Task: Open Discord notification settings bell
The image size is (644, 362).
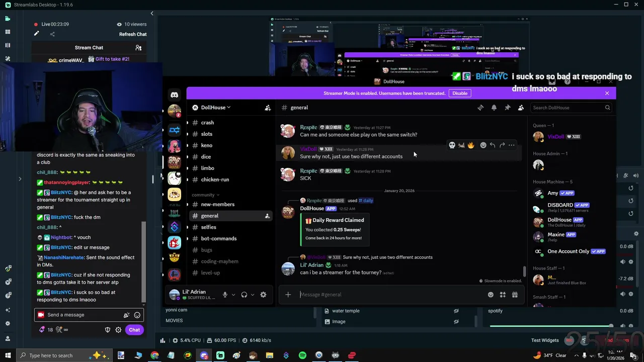Action: [494, 108]
